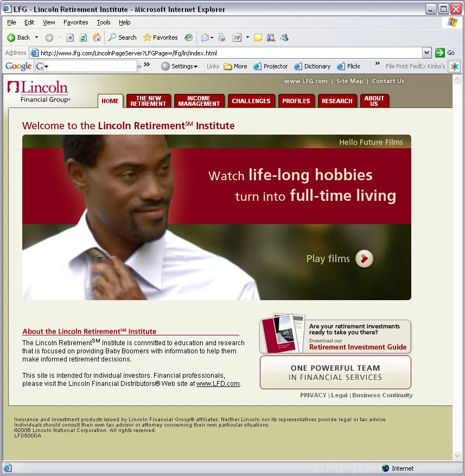Open the Dictionary link
Viewport: 465px width, 476px height.
coord(313,66)
